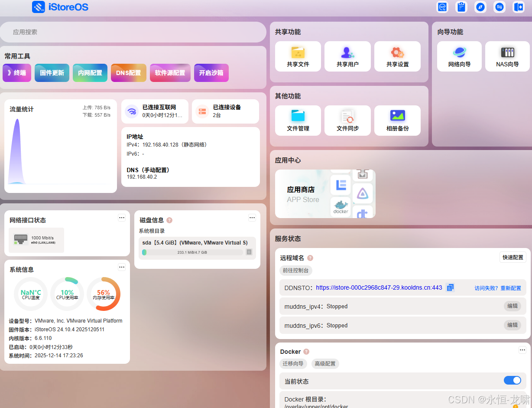Click the 已连接设备 devices icon

tap(202, 111)
